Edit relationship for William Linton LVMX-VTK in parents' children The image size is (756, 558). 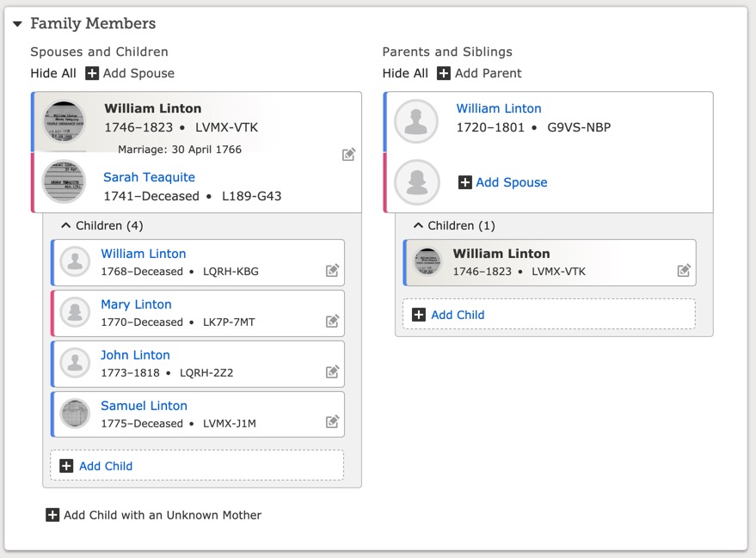point(684,270)
